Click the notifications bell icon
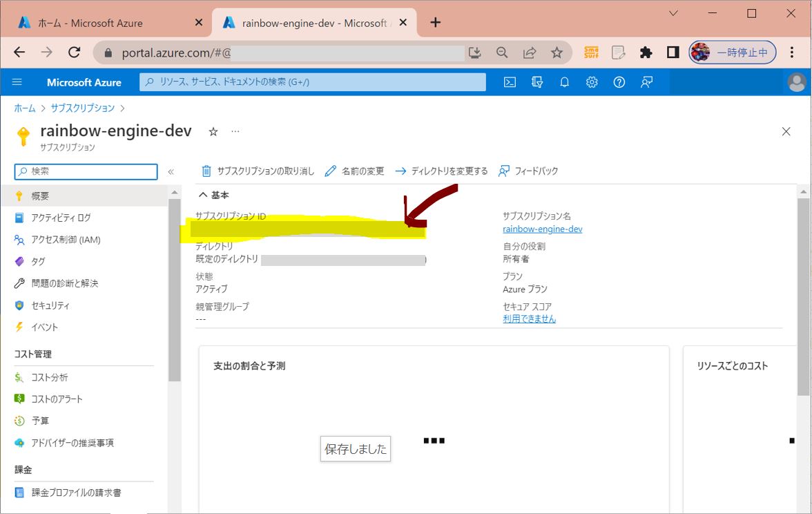 [x=564, y=82]
